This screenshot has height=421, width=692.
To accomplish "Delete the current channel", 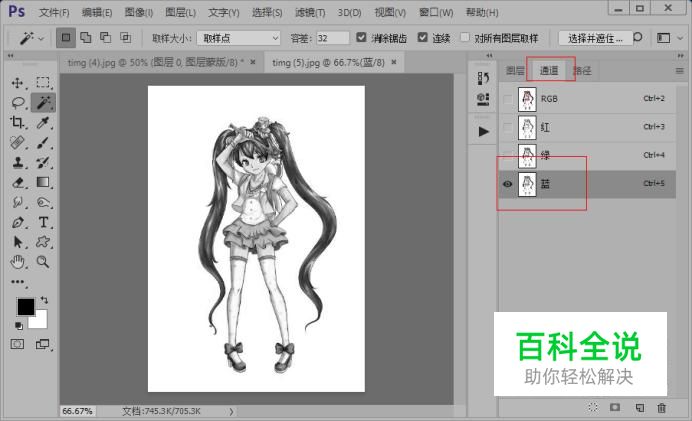I will pos(662,408).
